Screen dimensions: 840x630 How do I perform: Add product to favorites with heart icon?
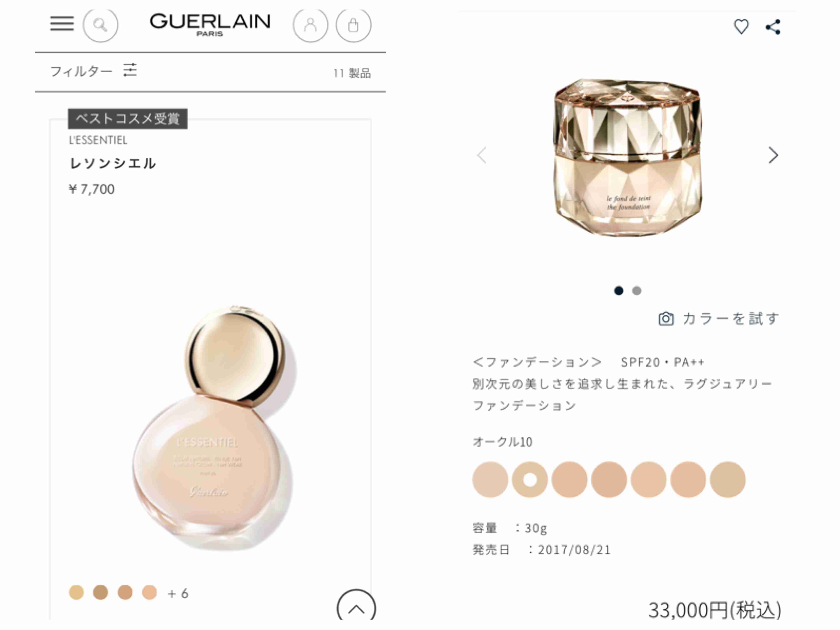click(741, 27)
